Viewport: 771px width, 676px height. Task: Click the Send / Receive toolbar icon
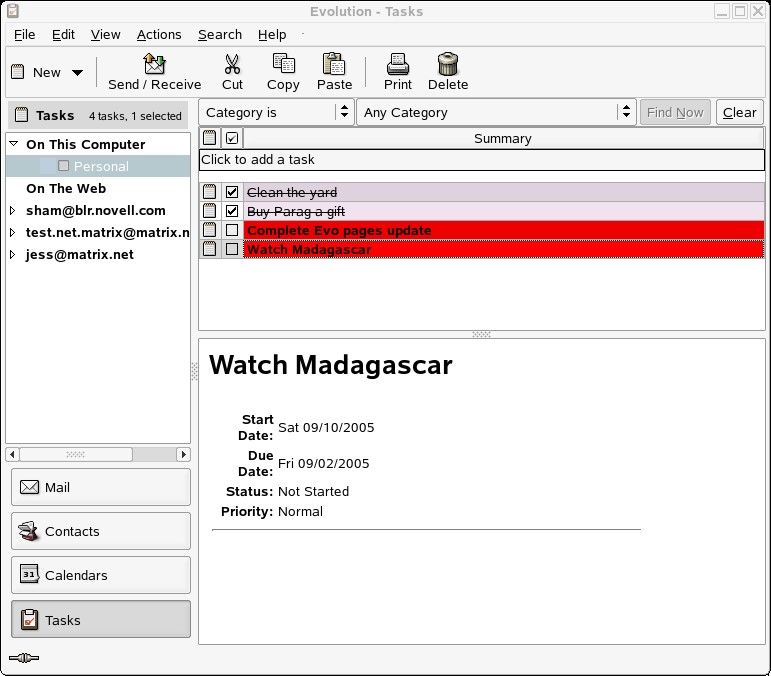point(154,64)
